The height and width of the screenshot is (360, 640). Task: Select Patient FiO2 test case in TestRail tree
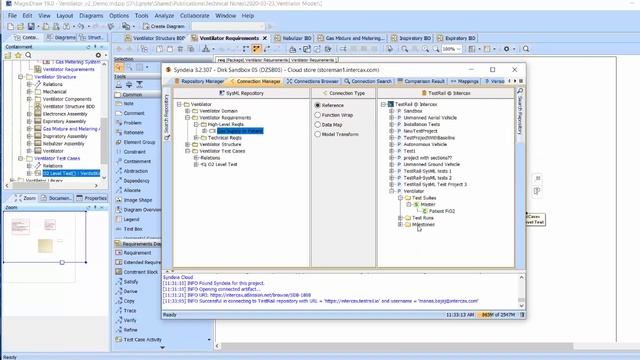coord(442,211)
